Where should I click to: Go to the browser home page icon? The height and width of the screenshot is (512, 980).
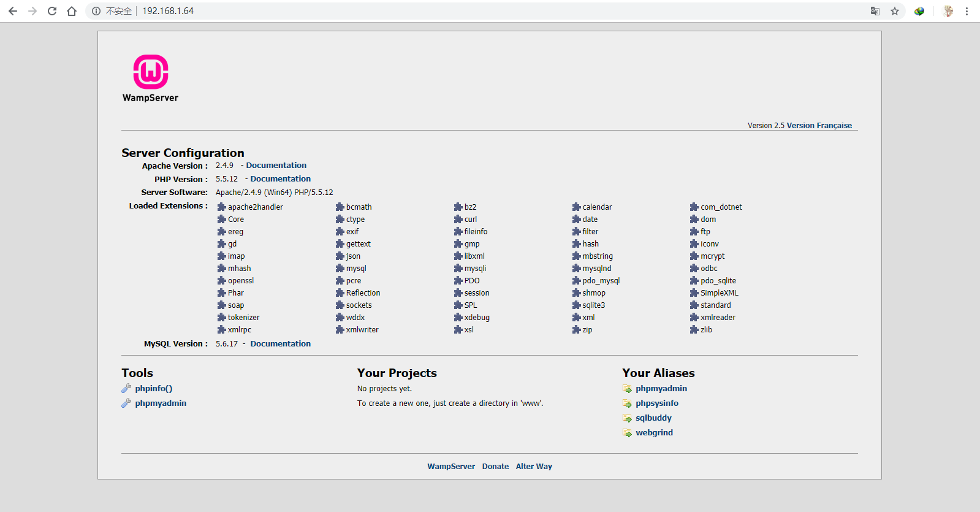click(72, 11)
